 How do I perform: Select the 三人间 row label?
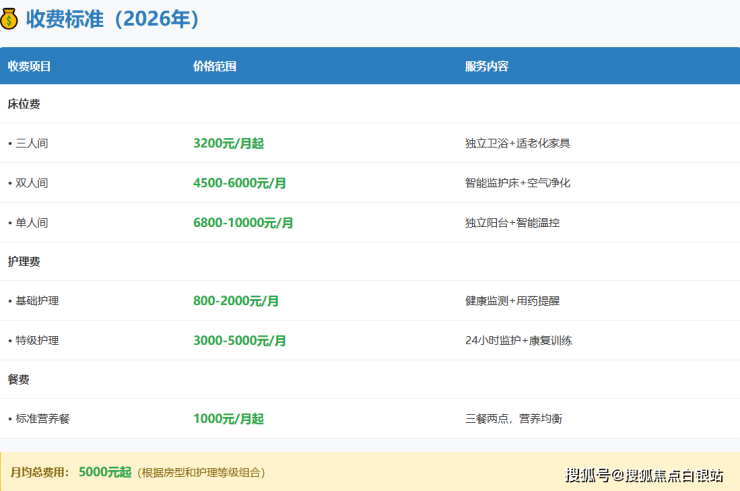point(31,143)
